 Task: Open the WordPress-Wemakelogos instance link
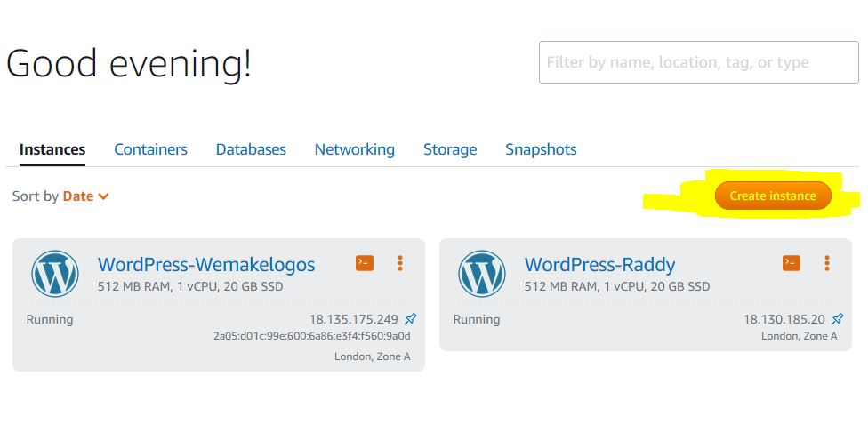(206, 264)
